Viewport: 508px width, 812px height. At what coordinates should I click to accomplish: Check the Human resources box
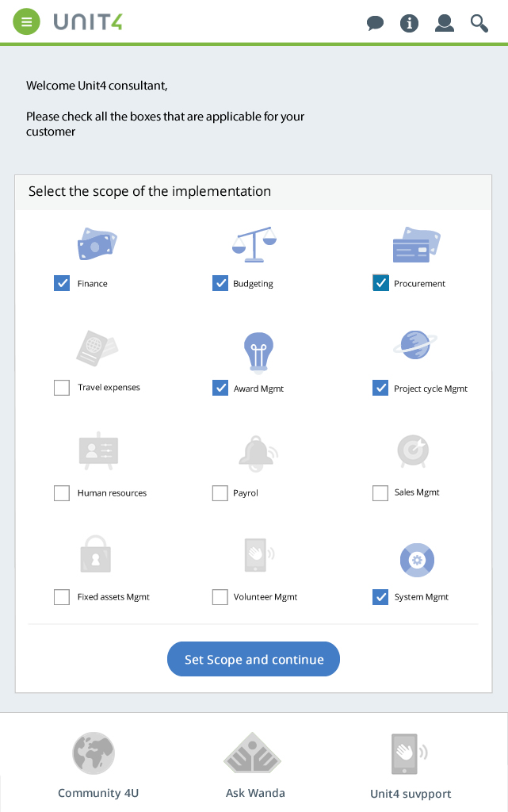click(x=62, y=493)
